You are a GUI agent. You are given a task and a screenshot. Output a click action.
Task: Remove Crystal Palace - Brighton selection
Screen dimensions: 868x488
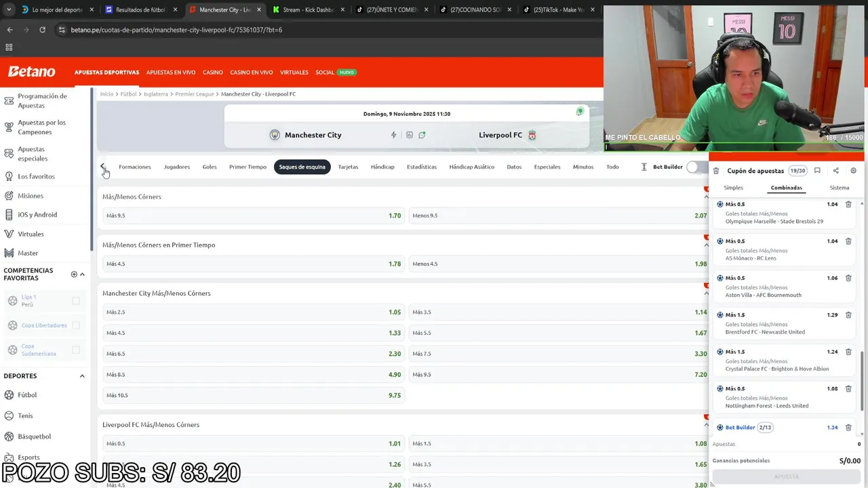pyautogui.click(x=848, y=352)
